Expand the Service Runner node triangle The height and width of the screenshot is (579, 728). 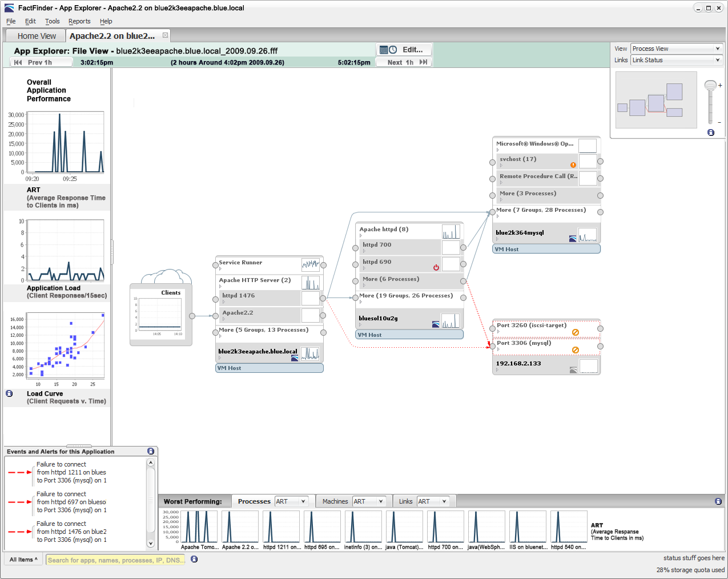220,268
